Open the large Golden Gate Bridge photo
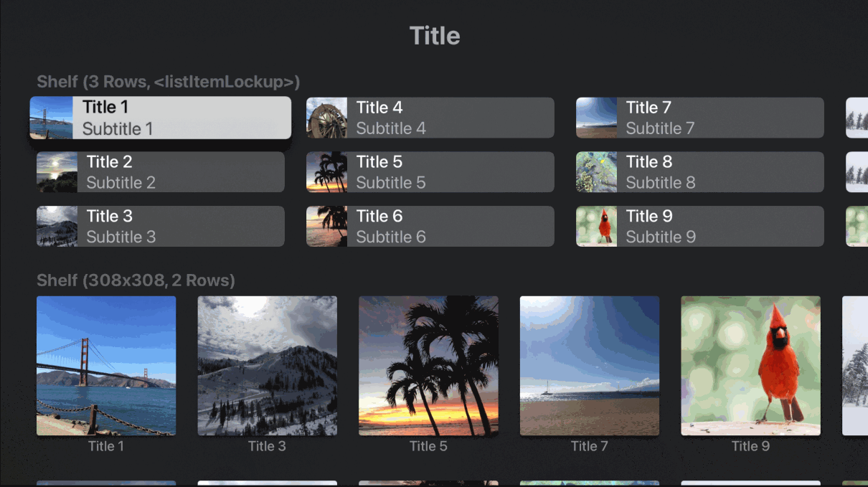Image resolution: width=868 pixels, height=487 pixels. (x=106, y=366)
